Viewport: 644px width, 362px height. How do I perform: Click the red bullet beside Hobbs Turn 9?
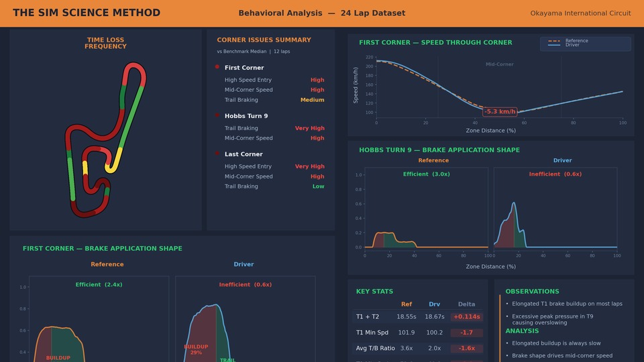point(217,115)
